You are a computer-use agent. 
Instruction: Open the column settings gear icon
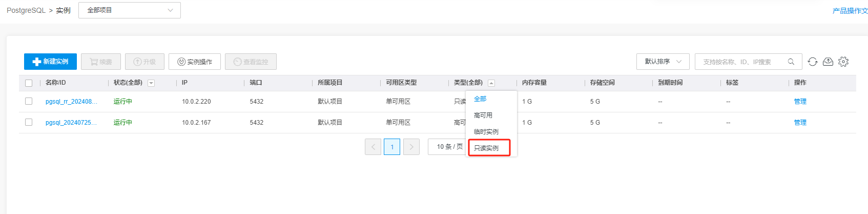[x=843, y=62]
